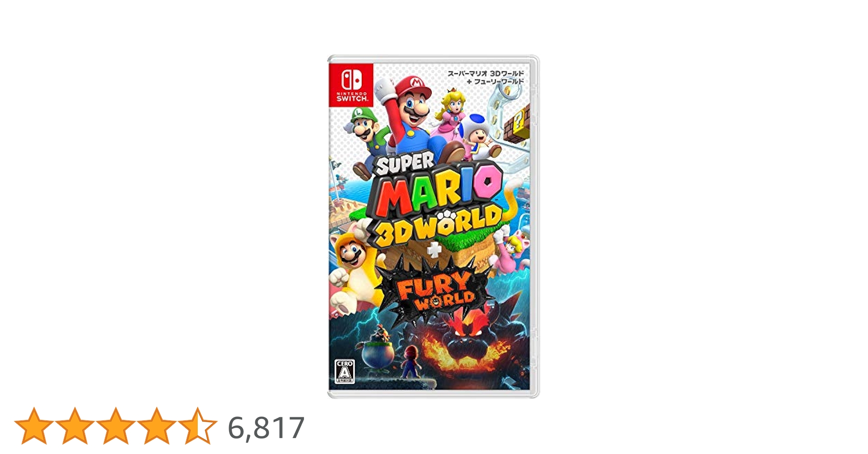Click the fourth orange rating star
The width and height of the screenshot is (868, 454).
point(157,426)
